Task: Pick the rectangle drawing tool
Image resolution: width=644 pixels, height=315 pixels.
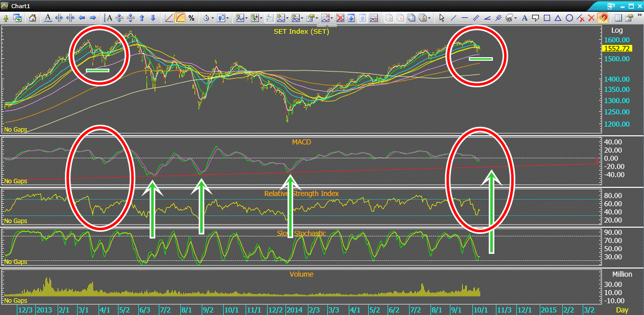Action: point(547,18)
